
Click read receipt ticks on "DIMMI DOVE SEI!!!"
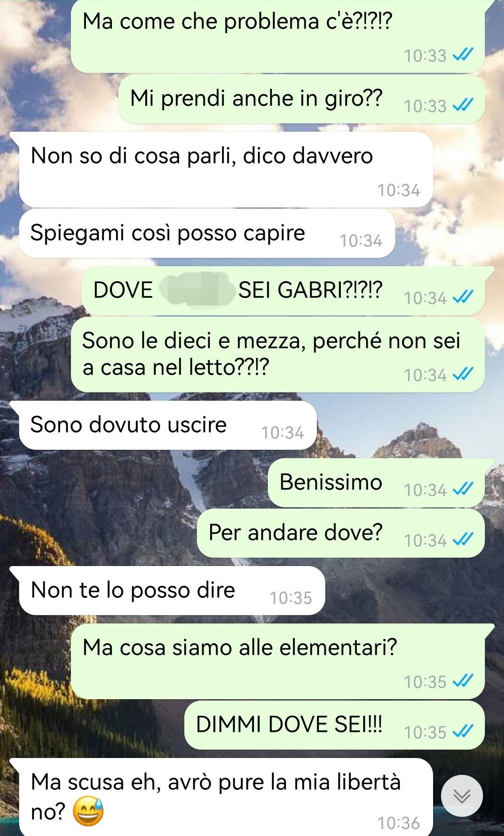tap(463, 730)
